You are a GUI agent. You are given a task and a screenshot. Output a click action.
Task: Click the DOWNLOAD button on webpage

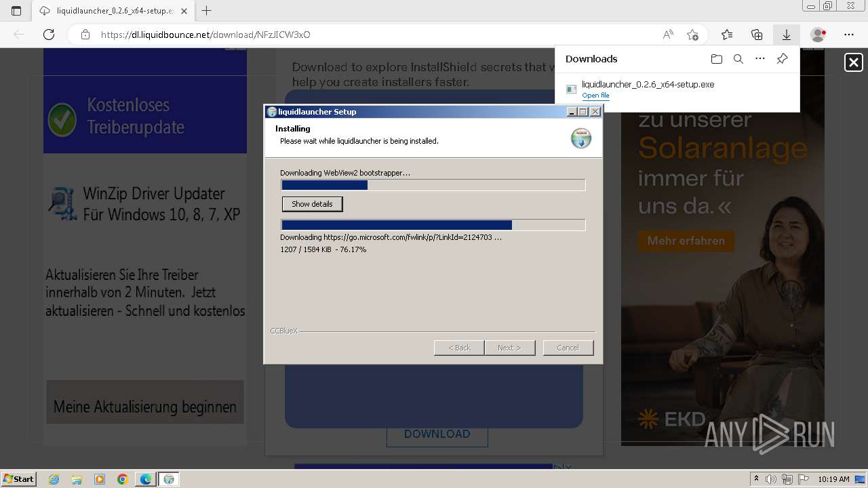pos(437,434)
